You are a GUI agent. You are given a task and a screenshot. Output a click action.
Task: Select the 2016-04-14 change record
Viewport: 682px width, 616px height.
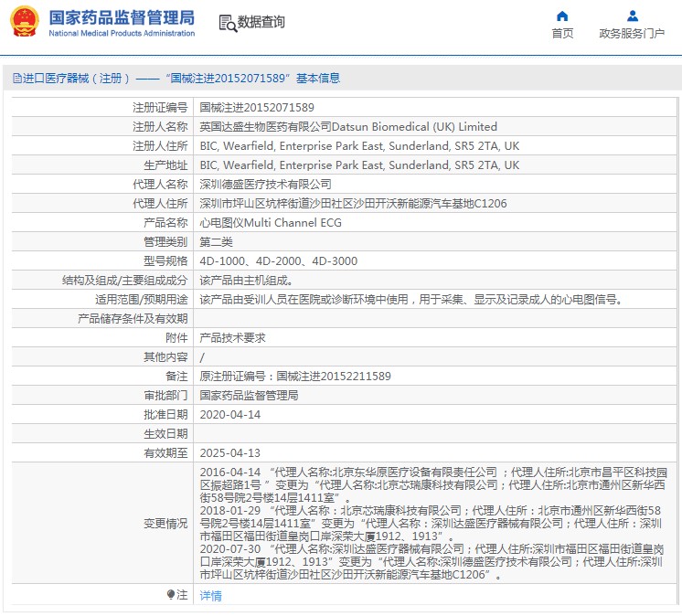pos(433,484)
